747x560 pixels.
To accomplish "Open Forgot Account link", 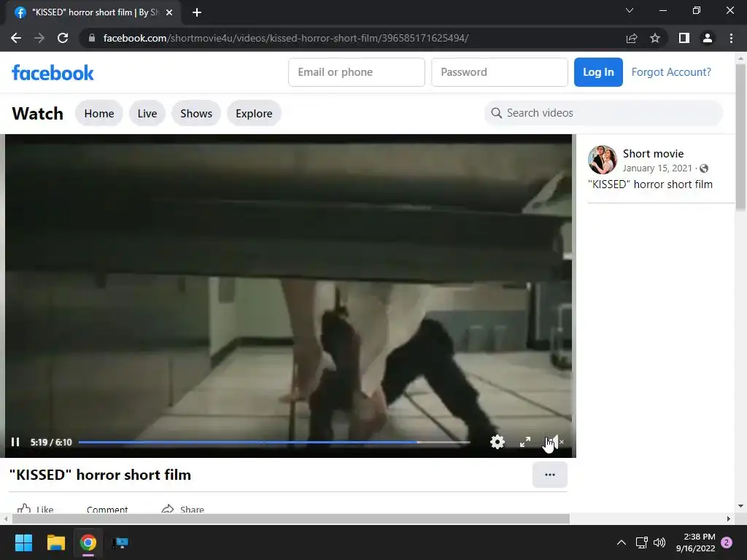I will click(x=671, y=72).
